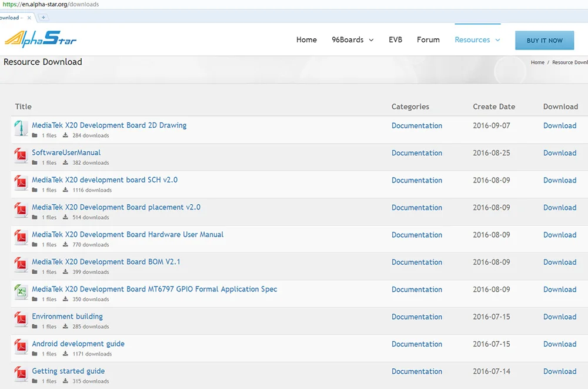The image size is (588, 389).
Task: Click the download-count icon under SCH v2.0
Action: [65, 190]
